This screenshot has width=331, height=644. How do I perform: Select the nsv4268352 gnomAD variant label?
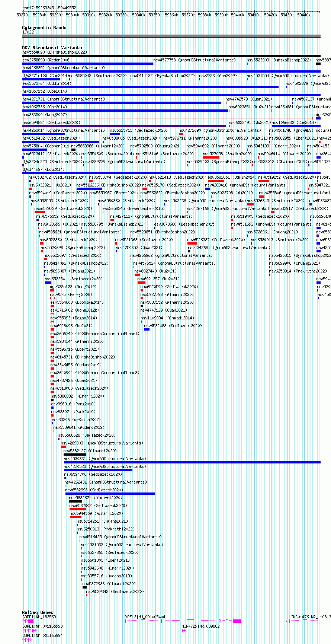(x=64, y=68)
